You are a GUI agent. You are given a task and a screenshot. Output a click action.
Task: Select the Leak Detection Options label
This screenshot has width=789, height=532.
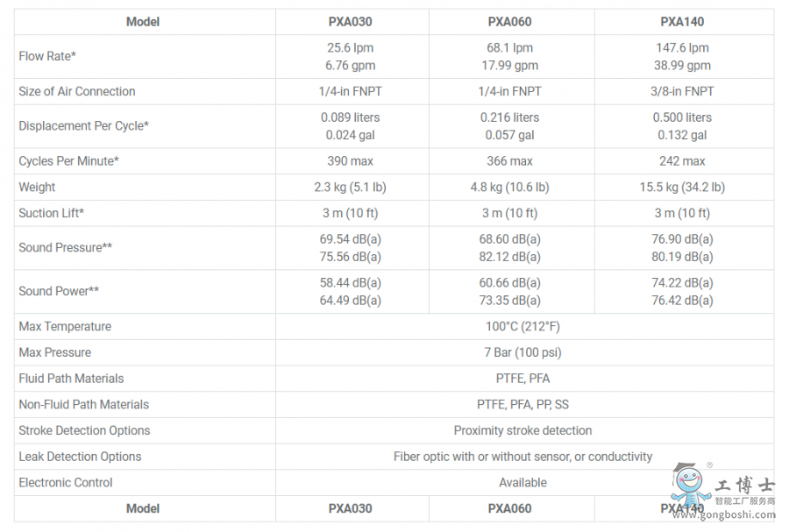[80, 457]
